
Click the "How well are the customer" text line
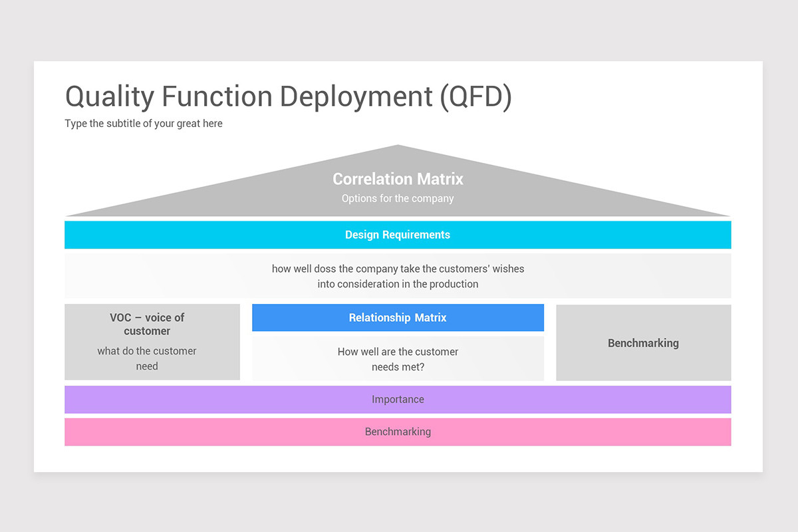coord(398,352)
